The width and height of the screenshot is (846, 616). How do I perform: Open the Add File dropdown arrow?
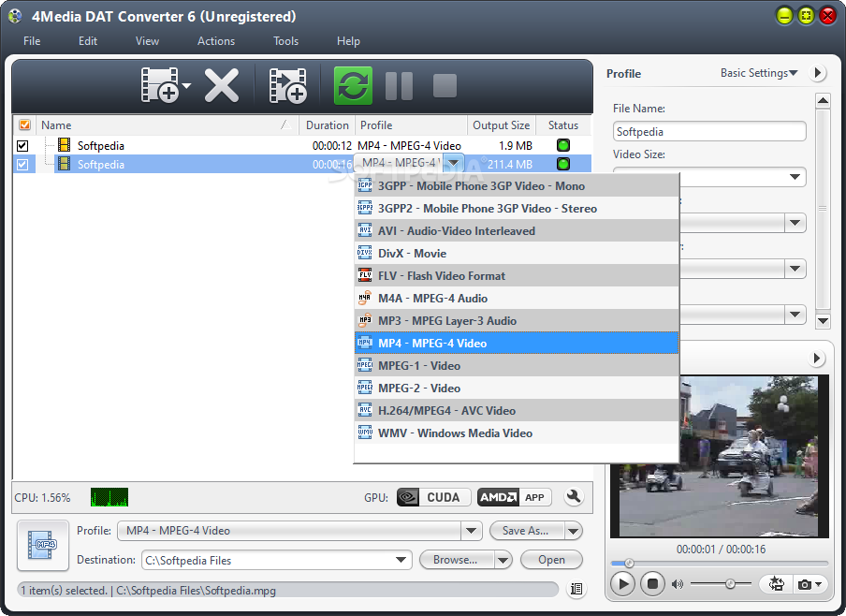[x=186, y=85]
